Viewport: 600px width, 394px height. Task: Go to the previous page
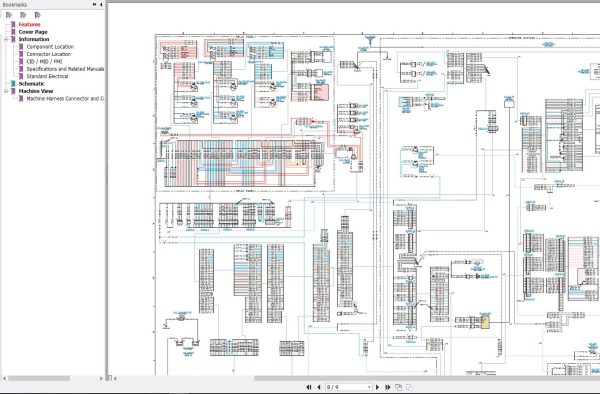coord(319,387)
